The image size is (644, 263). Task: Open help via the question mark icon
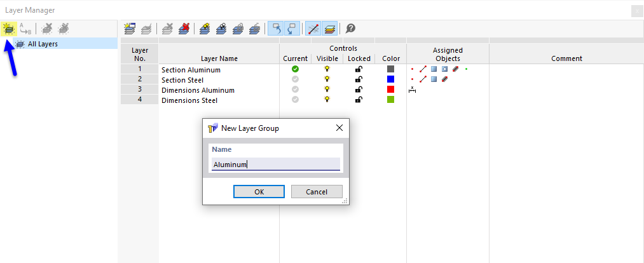click(x=350, y=29)
